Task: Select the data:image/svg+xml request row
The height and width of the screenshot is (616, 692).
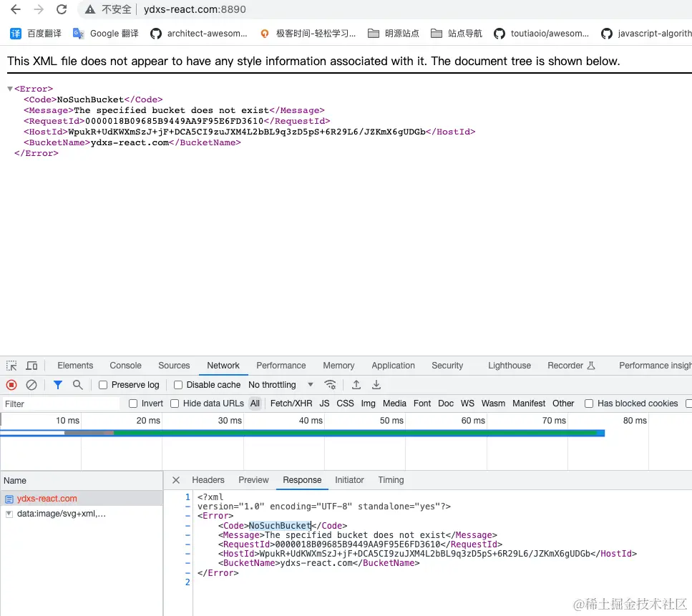Action: coord(82,514)
